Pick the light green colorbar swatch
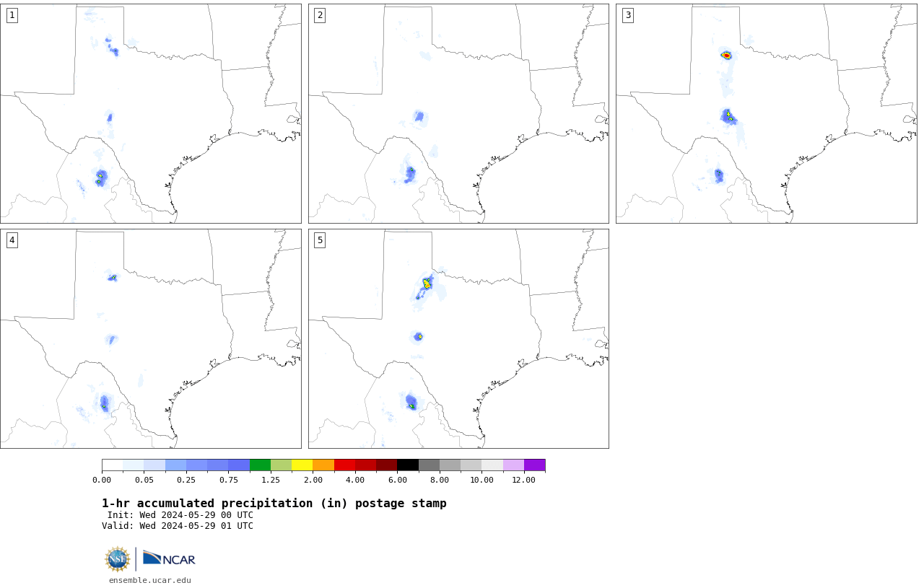924x588 pixels. (x=281, y=465)
